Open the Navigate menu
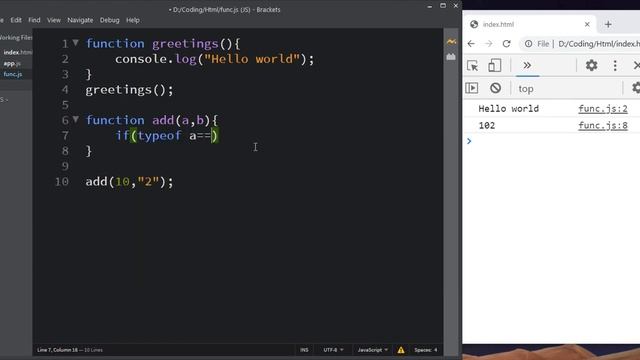The image size is (640, 360). (x=80, y=20)
